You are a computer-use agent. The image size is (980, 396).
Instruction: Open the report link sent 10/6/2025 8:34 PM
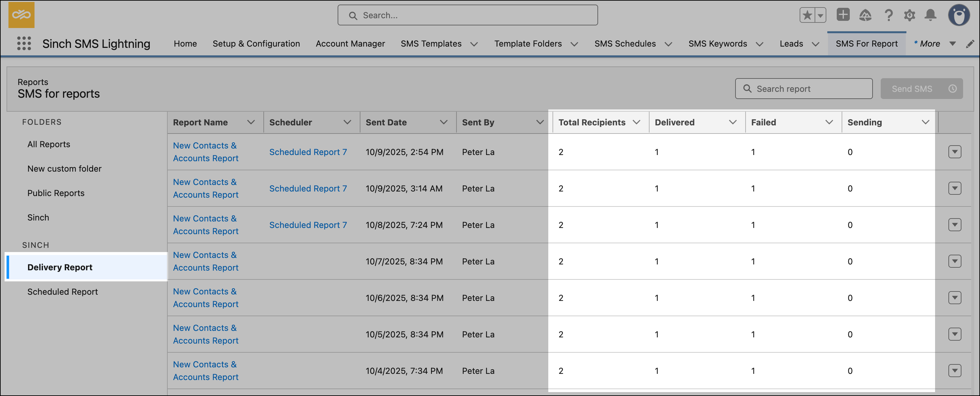[205, 298]
